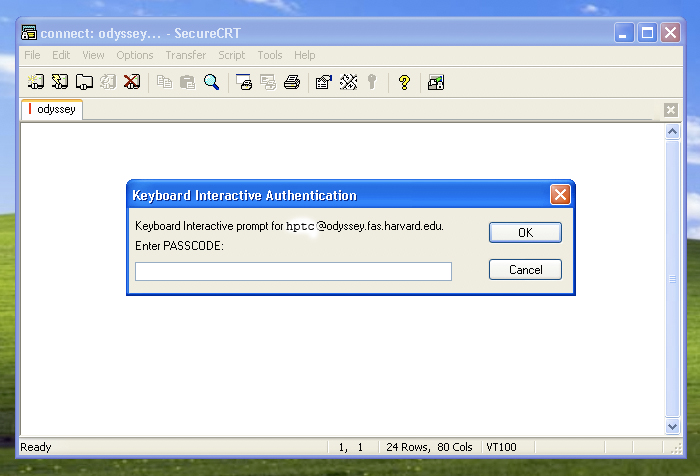This screenshot has height=476, width=700.
Task: Click the vertical scrollbar thumb
Action: point(672,279)
